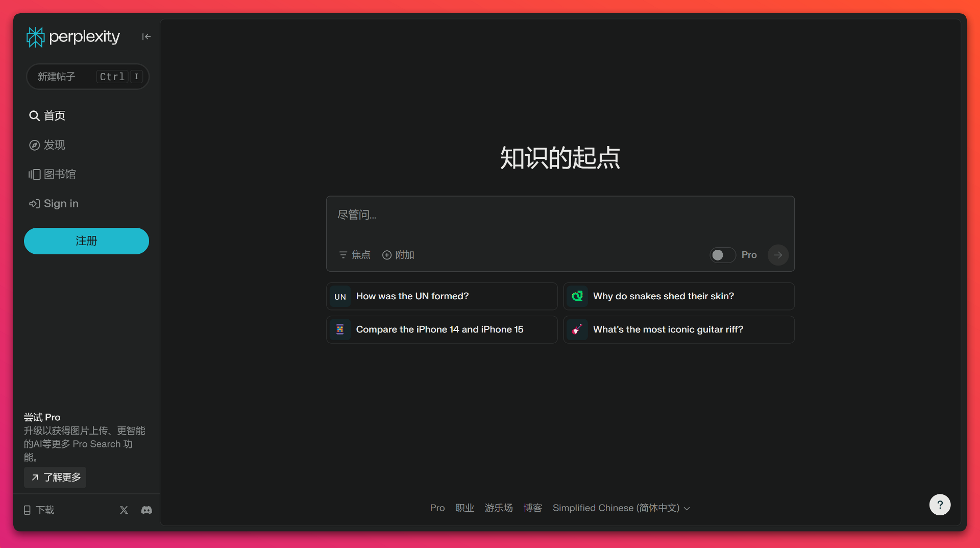Viewport: 980px width, 548px height.
Task: Click the help question mark button
Action: tap(939, 505)
